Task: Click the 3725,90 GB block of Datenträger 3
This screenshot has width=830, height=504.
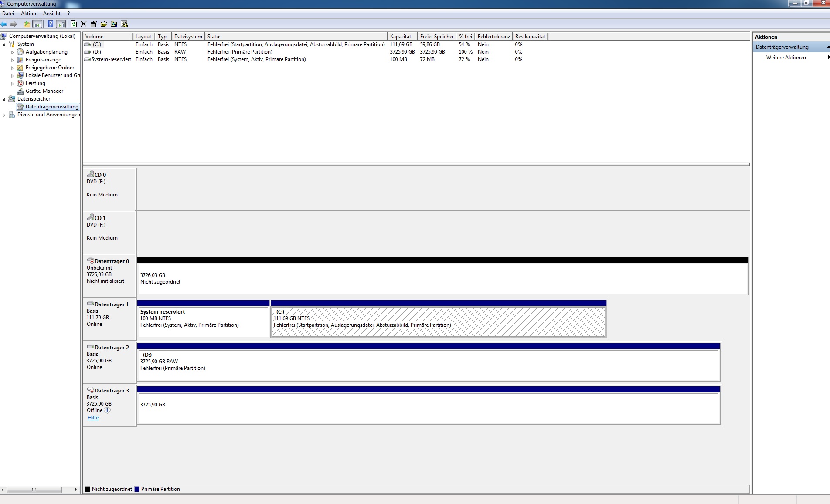Action: (x=429, y=405)
